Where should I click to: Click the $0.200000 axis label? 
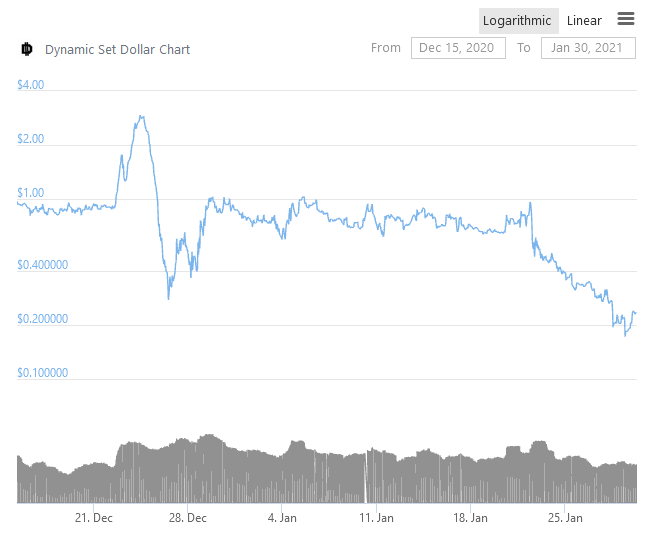[43, 319]
